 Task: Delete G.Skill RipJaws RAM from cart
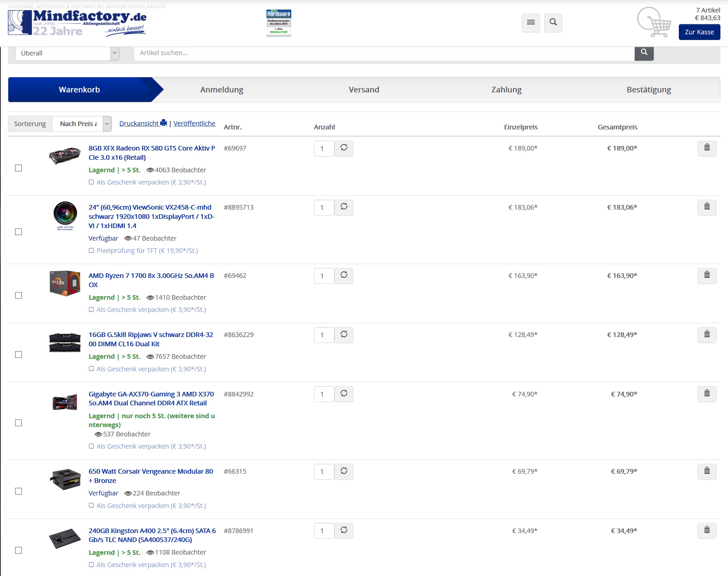coord(707,334)
